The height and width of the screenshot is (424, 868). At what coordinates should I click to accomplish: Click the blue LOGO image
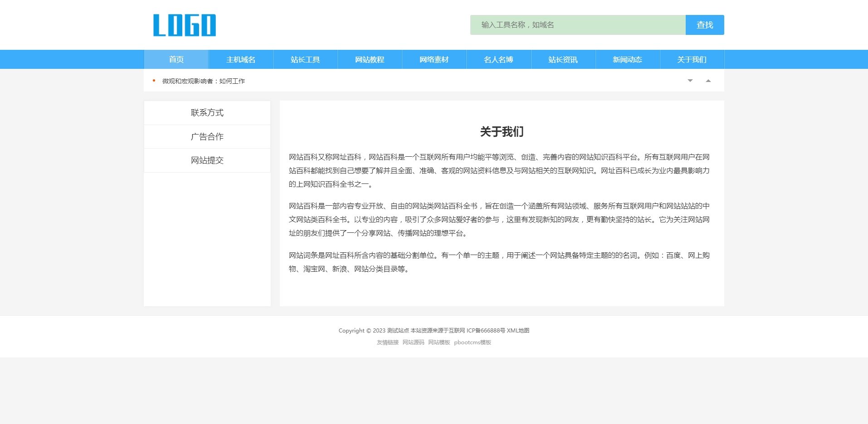tap(183, 25)
